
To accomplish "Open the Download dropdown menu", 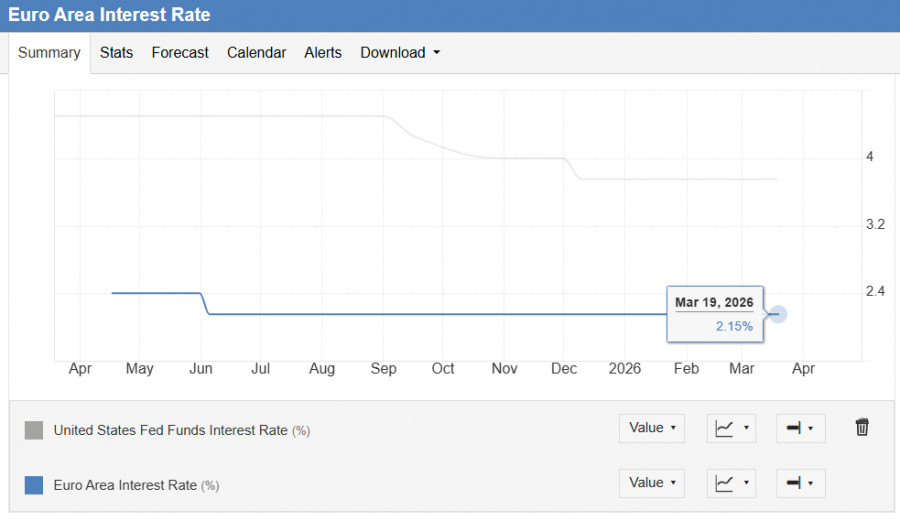I will (400, 53).
